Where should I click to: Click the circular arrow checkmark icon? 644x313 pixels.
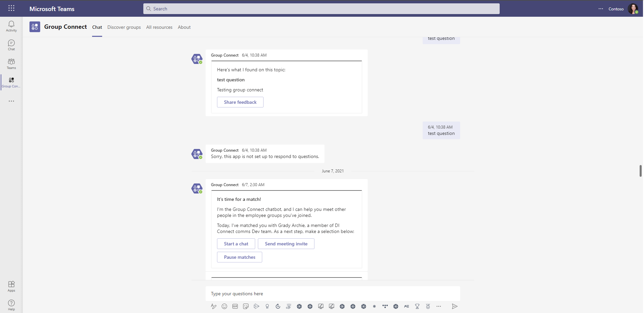click(x=278, y=306)
